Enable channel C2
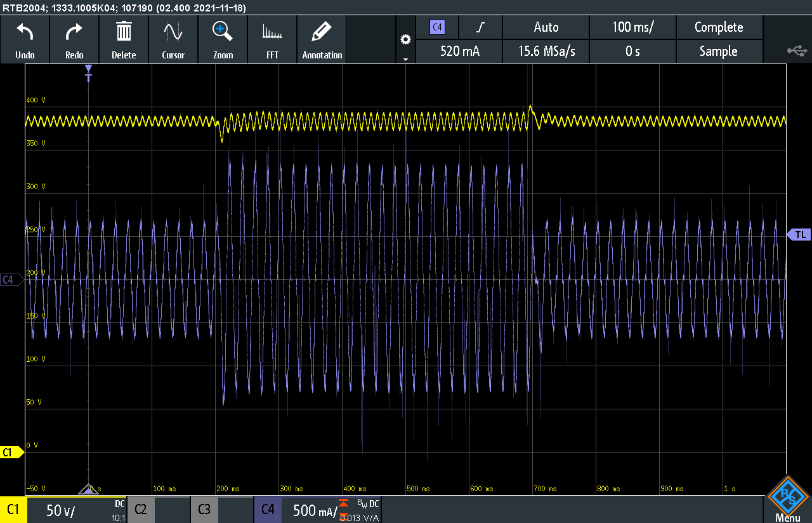The image size is (812, 523). click(141, 510)
